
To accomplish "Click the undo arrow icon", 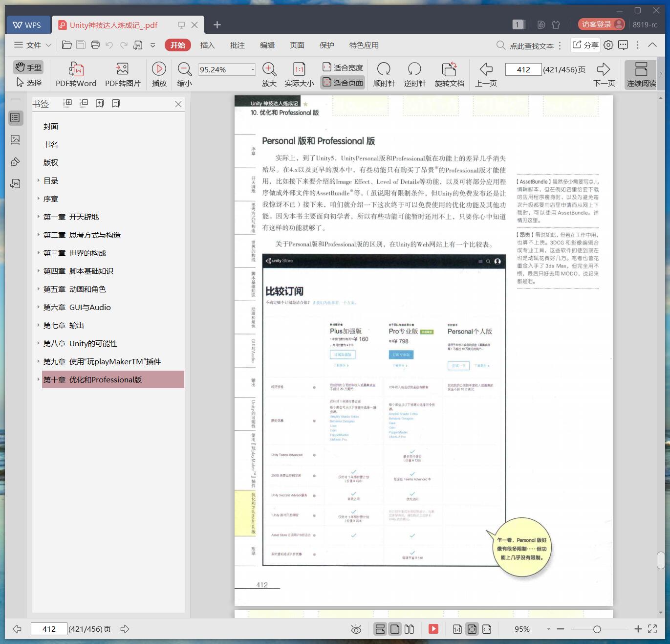I will (x=109, y=45).
